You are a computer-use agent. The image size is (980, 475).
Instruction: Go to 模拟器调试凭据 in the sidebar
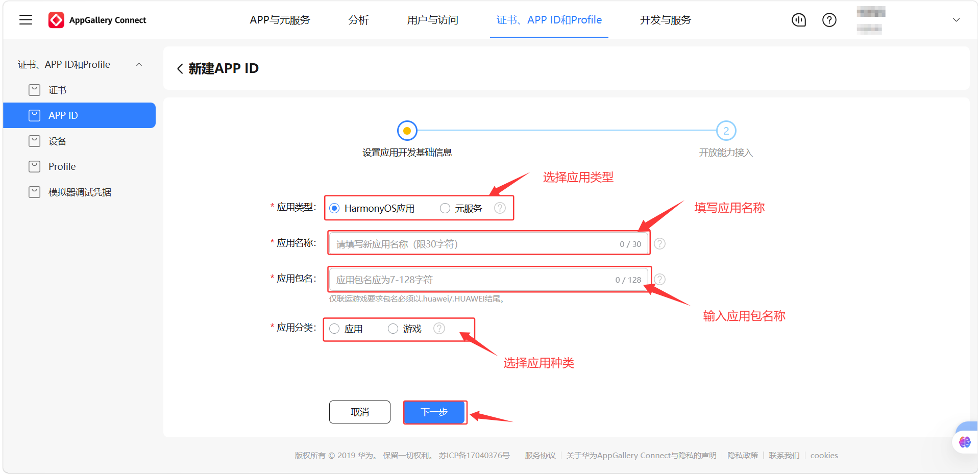pyautogui.click(x=80, y=192)
